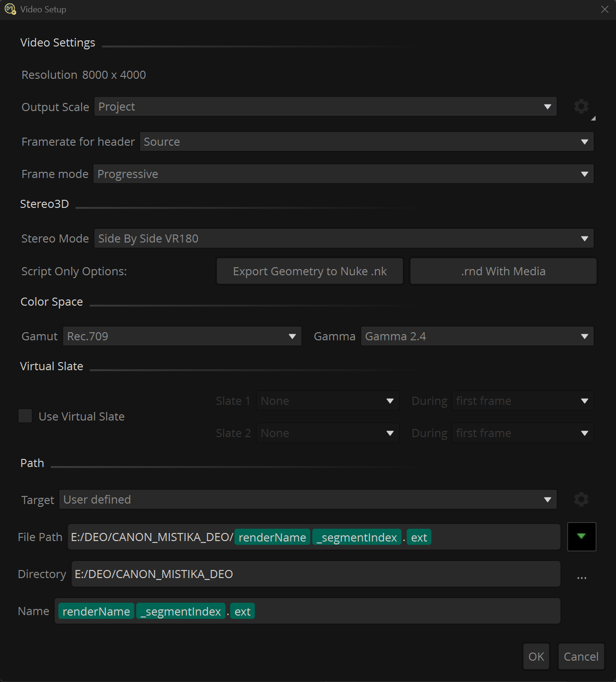616x682 pixels.
Task: Select the renderName token in File Path
Action: (272, 537)
